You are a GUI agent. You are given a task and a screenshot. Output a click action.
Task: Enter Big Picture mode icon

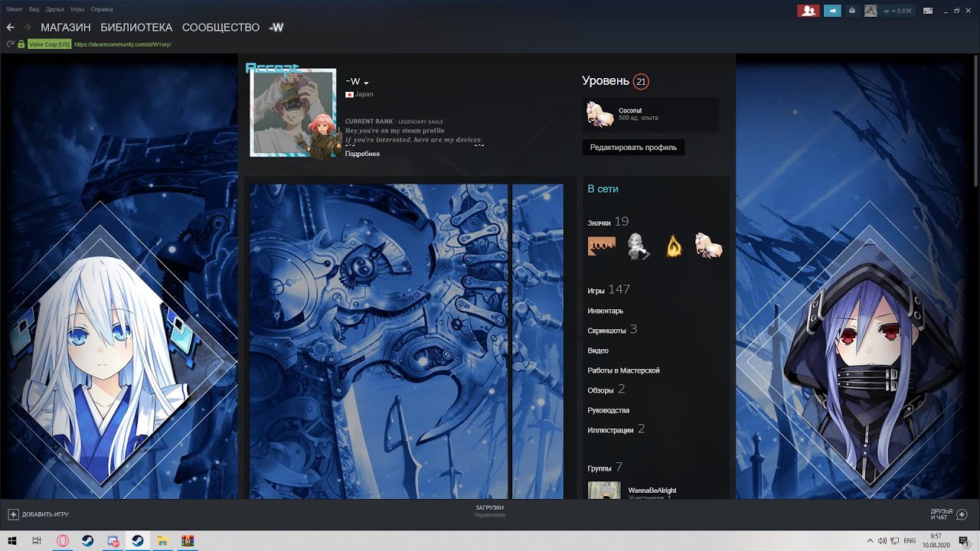[x=928, y=11]
